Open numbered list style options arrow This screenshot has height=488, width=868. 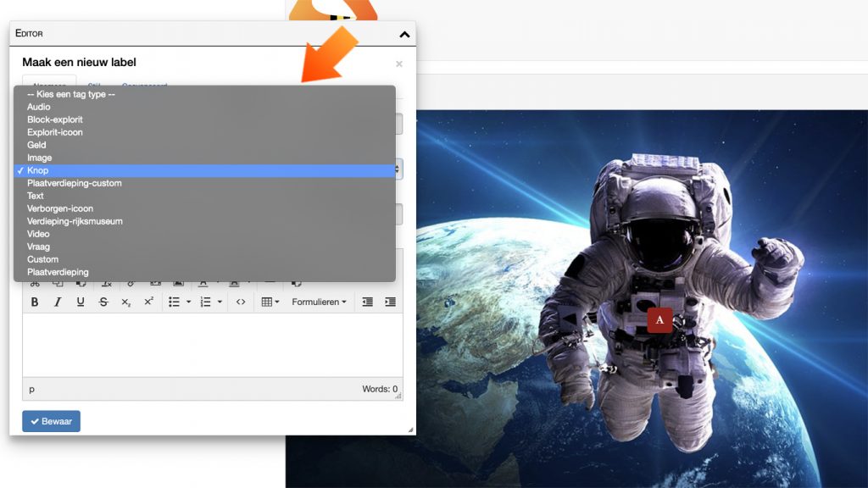click(220, 302)
